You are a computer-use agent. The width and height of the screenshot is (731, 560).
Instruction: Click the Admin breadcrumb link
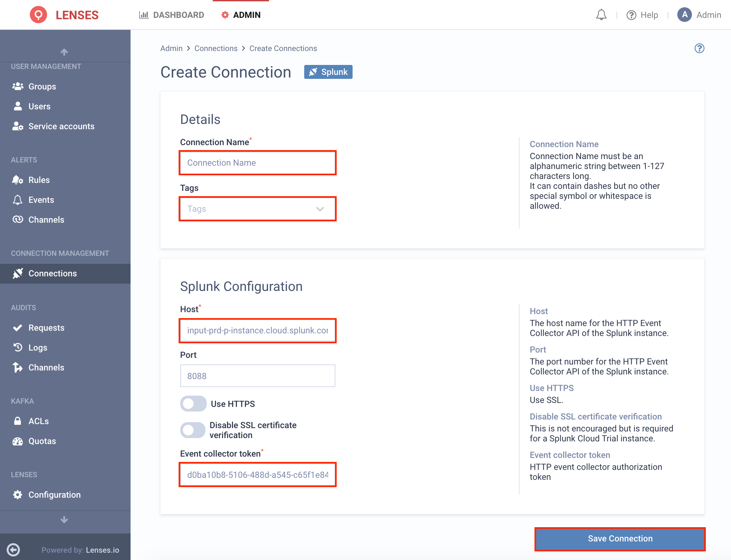point(171,48)
